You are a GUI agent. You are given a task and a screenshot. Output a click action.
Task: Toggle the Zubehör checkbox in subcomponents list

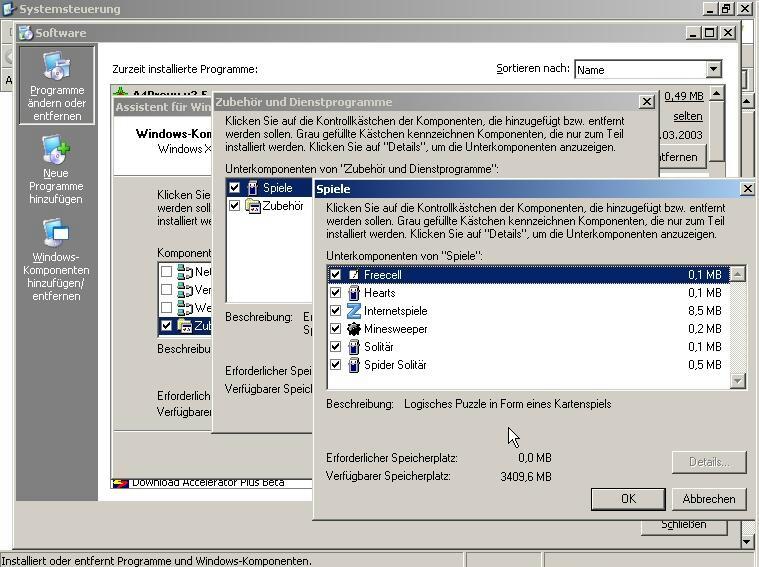(x=234, y=206)
